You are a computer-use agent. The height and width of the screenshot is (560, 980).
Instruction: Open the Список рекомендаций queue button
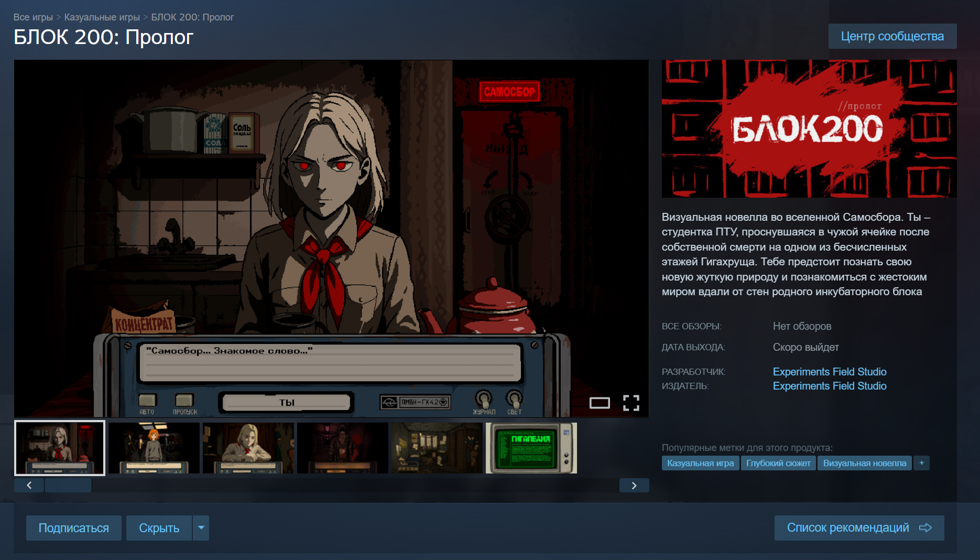pyautogui.click(x=859, y=528)
